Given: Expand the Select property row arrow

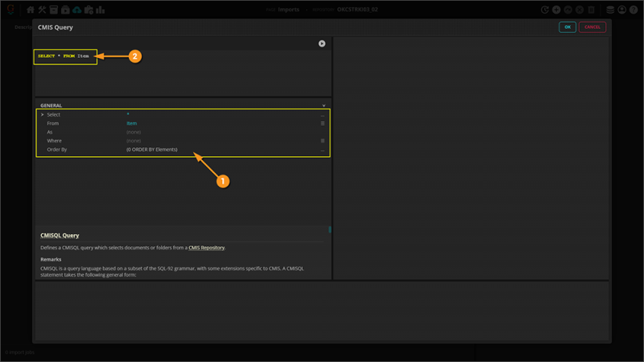Looking at the screenshot, I should tap(43, 114).
